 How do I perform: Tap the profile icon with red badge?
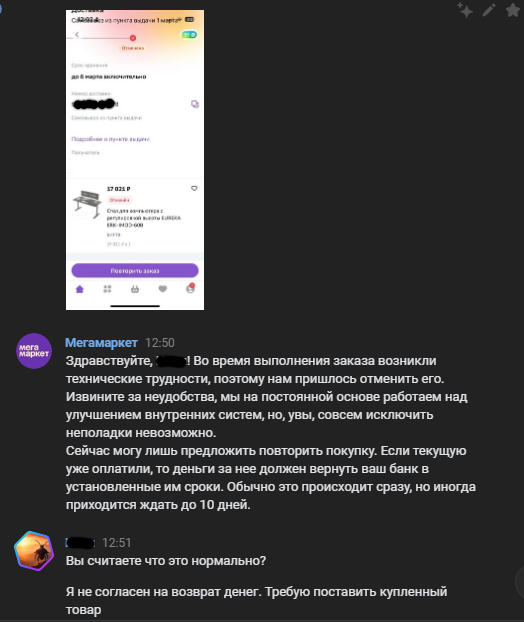(x=190, y=288)
